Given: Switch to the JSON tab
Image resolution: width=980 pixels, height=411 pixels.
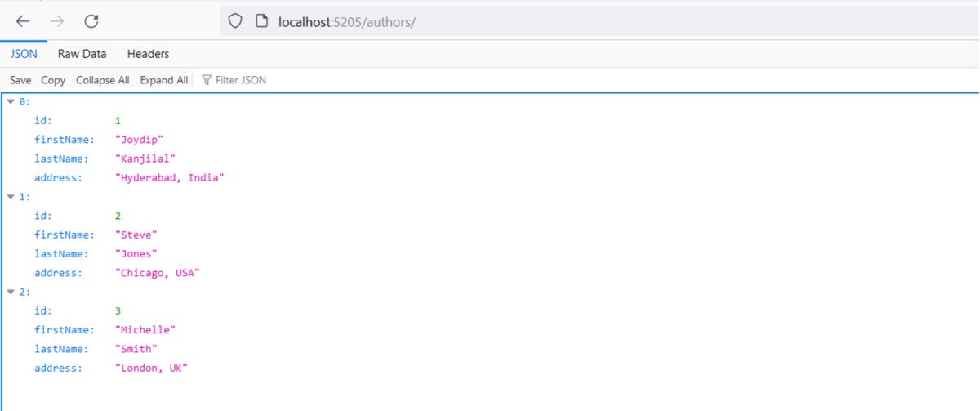Looking at the screenshot, I should coord(23,54).
